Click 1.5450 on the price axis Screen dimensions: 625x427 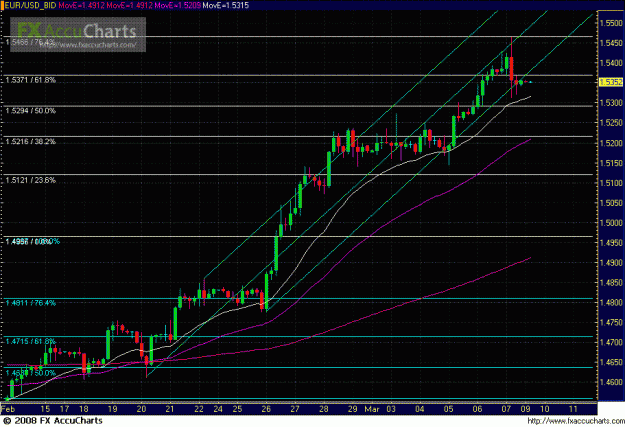click(x=611, y=43)
